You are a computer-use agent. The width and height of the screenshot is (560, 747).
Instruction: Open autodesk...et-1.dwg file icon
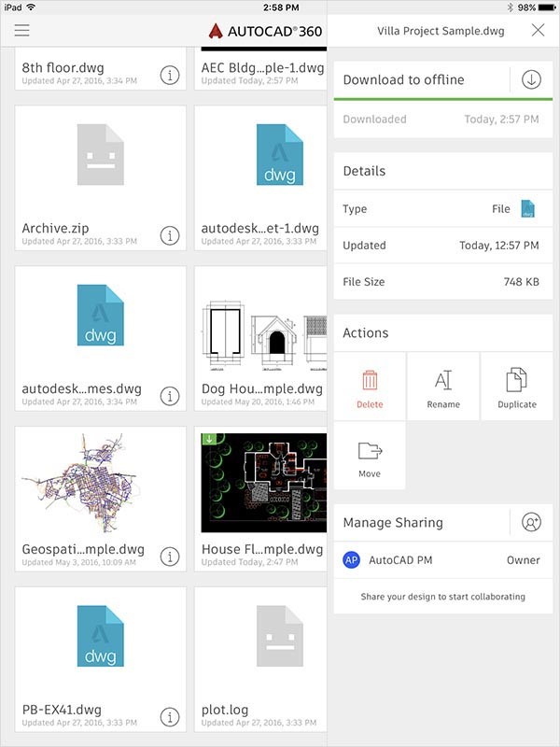279,155
